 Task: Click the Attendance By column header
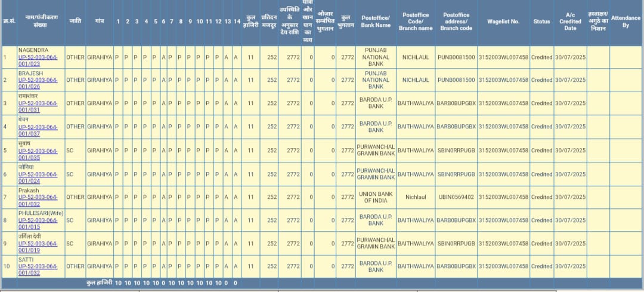(626, 21)
